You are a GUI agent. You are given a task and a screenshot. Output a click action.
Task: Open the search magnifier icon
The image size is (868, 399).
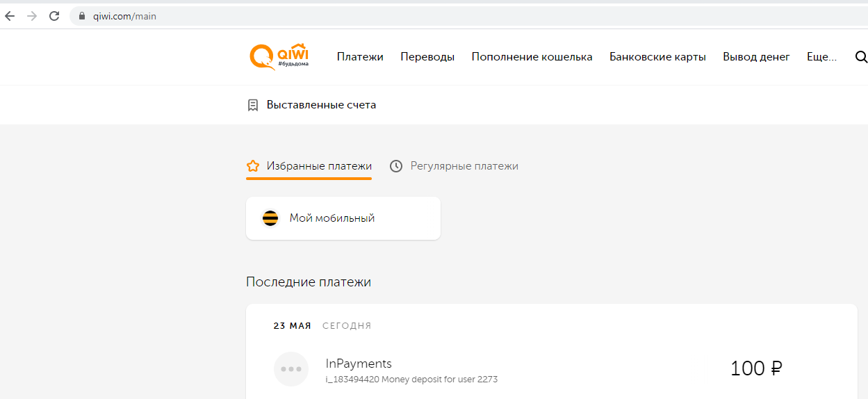point(860,57)
